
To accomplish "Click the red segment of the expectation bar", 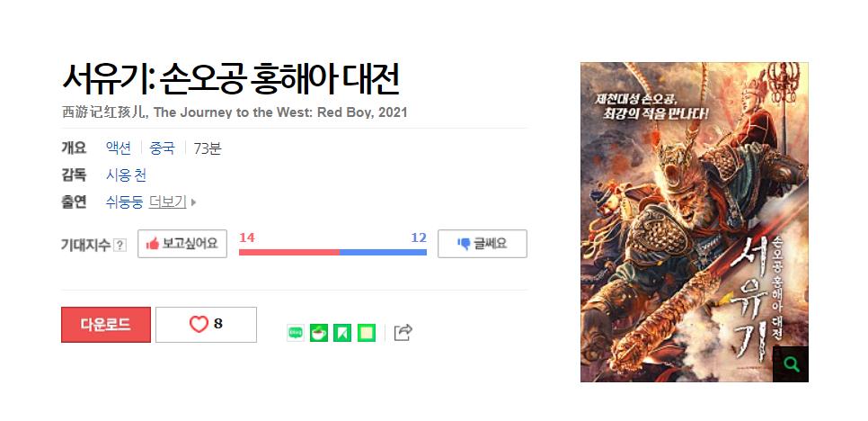I will tap(289, 252).
